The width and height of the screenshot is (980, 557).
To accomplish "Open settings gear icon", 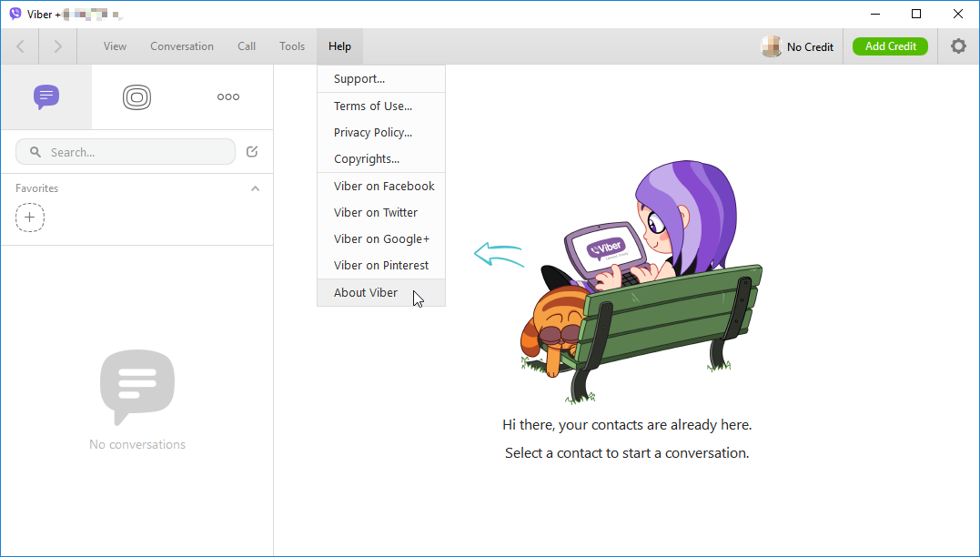I will click(x=958, y=46).
